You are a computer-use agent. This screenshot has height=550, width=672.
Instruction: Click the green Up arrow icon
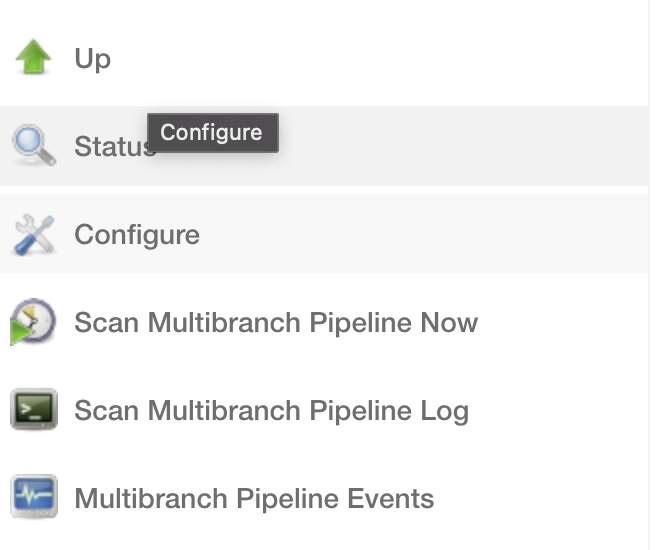pyautogui.click(x=34, y=59)
